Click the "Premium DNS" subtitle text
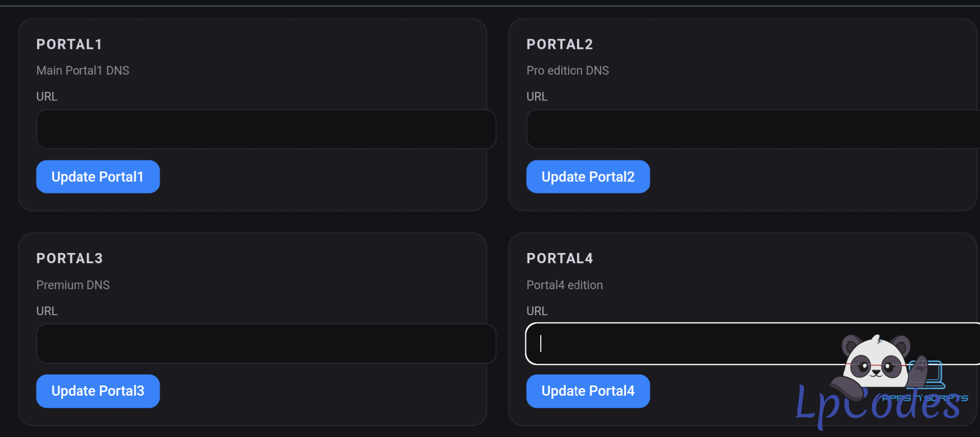This screenshot has height=437, width=980. point(73,285)
